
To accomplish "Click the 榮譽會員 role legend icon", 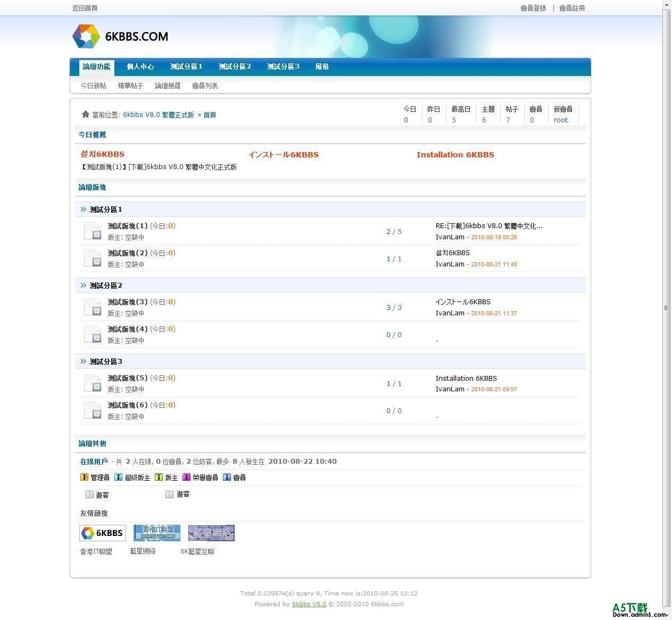I will (x=186, y=477).
